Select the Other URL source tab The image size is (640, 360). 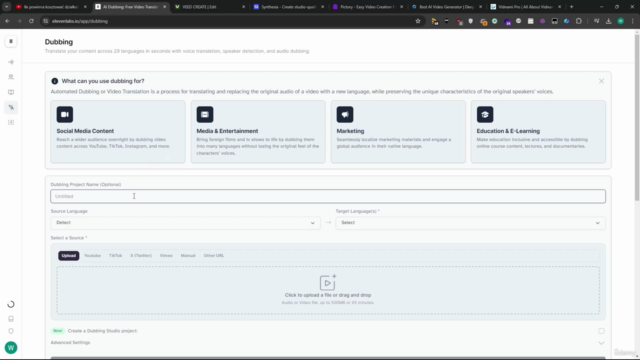[x=214, y=256]
